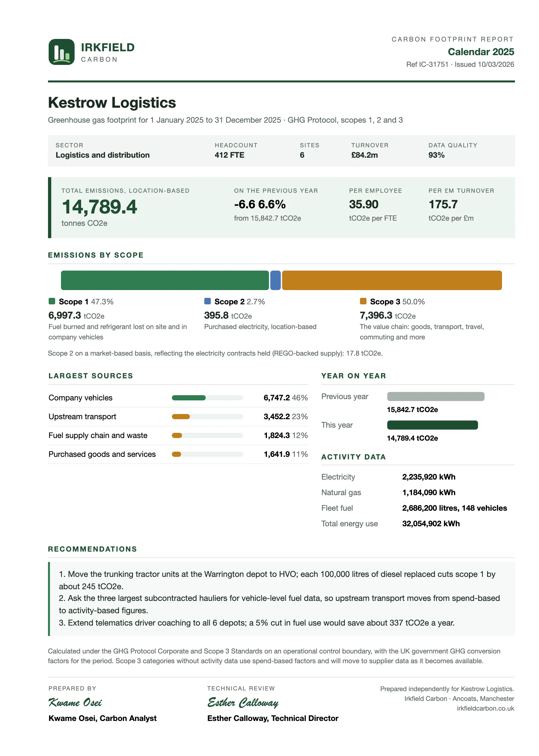This screenshot has height=756, width=539.
Task: Click the green Scope 1 legend swatch
Action: 52,301
